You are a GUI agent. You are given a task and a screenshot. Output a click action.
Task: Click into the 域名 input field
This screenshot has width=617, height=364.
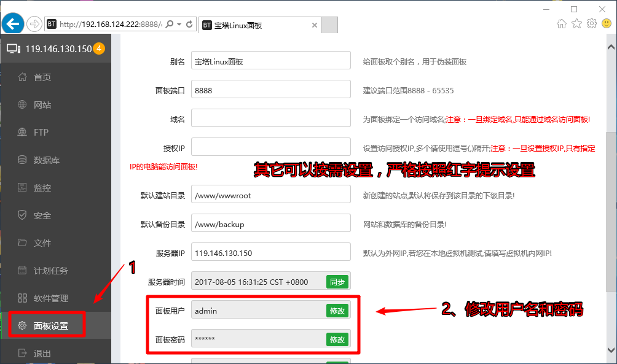(x=270, y=118)
